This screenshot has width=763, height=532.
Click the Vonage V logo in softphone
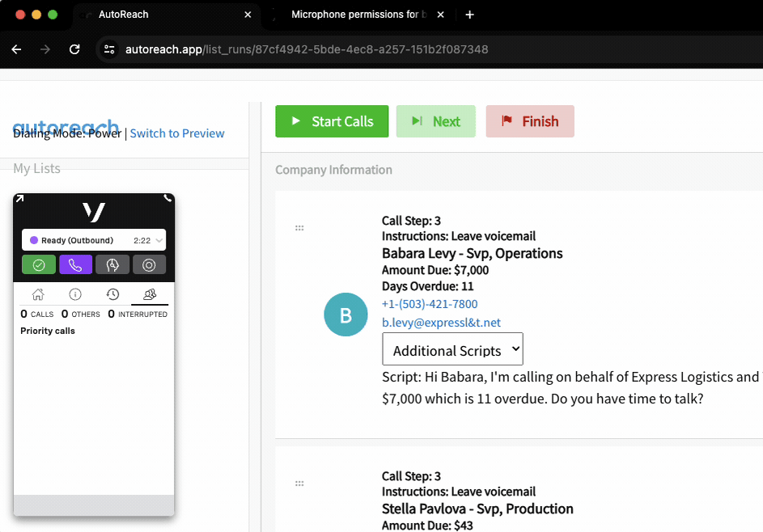point(94,212)
